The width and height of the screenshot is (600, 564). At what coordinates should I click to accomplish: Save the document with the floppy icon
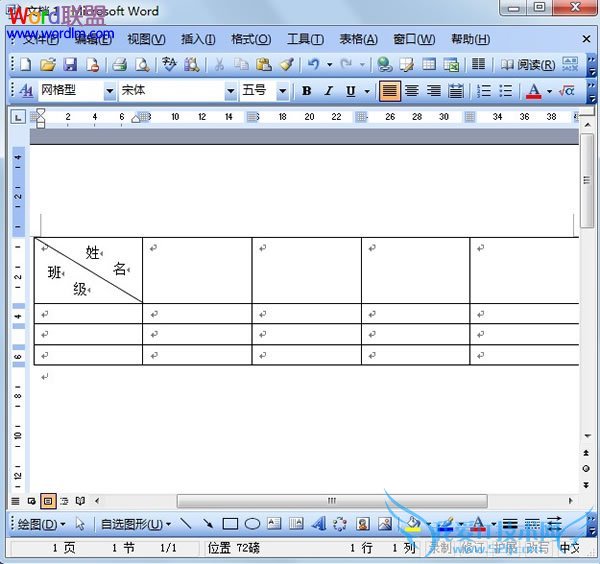70,64
